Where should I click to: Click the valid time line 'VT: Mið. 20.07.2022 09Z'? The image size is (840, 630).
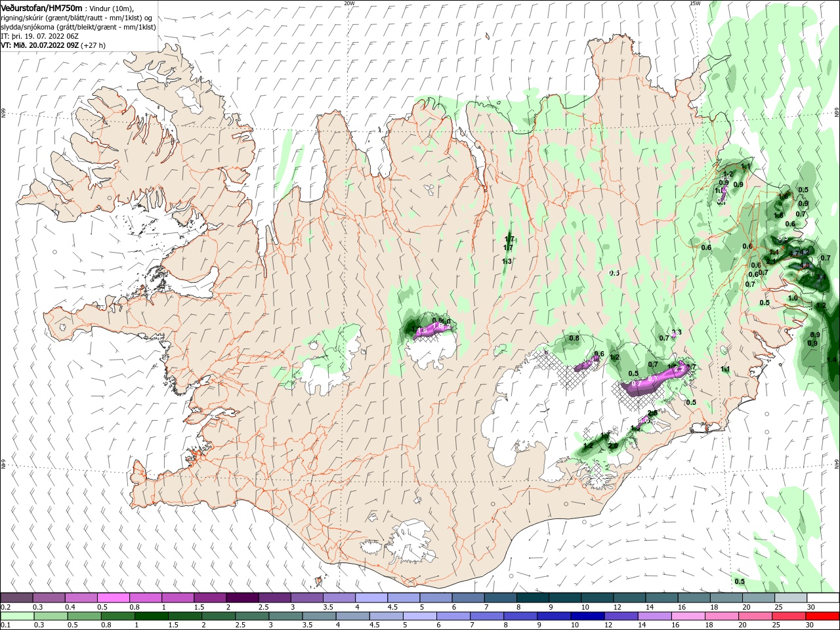coord(40,45)
